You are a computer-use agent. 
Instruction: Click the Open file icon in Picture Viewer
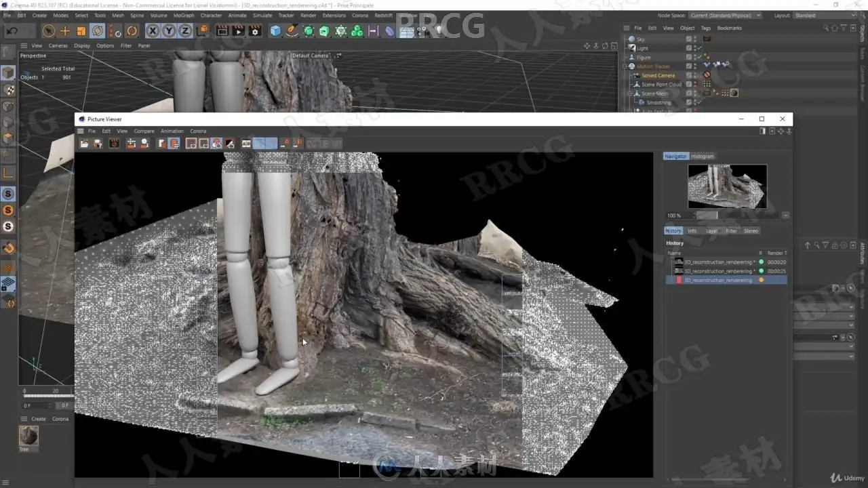pos(84,143)
